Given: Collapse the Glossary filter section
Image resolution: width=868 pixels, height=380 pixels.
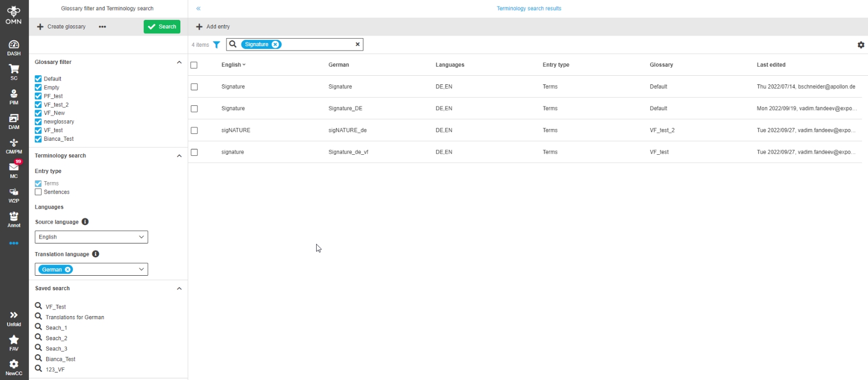Looking at the screenshot, I should click(179, 62).
